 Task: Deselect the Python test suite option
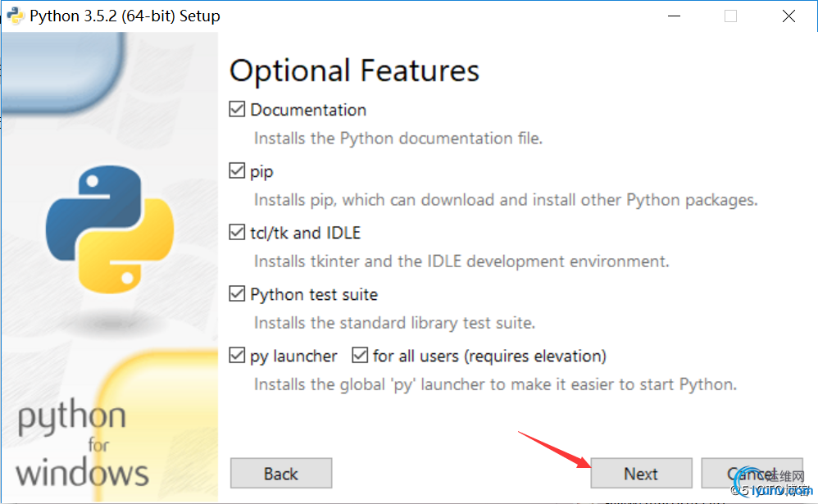tap(238, 294)
